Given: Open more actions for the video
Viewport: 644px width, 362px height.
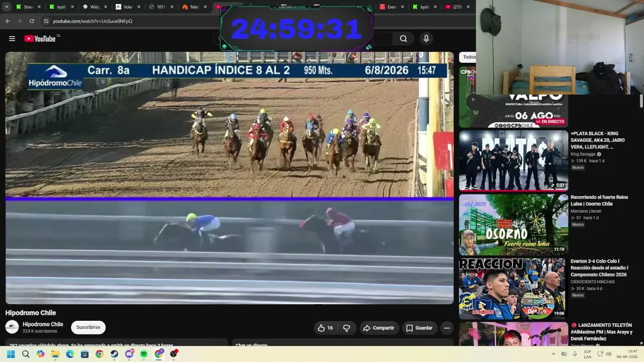Looking at the screenshot, I should tap(447, 328).
